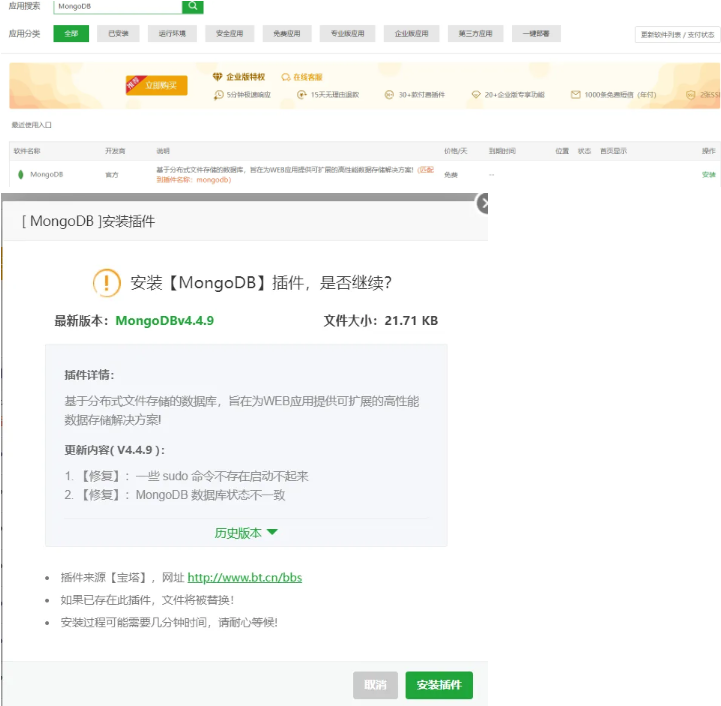The height and width of the screenshot is (706, 721).
Task: Click the 首页显示 column header
Action: [x=613, y=151]
